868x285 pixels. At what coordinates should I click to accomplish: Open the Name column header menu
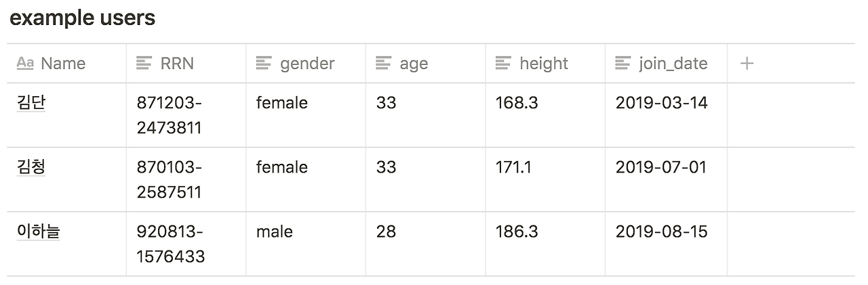point(63,64)
